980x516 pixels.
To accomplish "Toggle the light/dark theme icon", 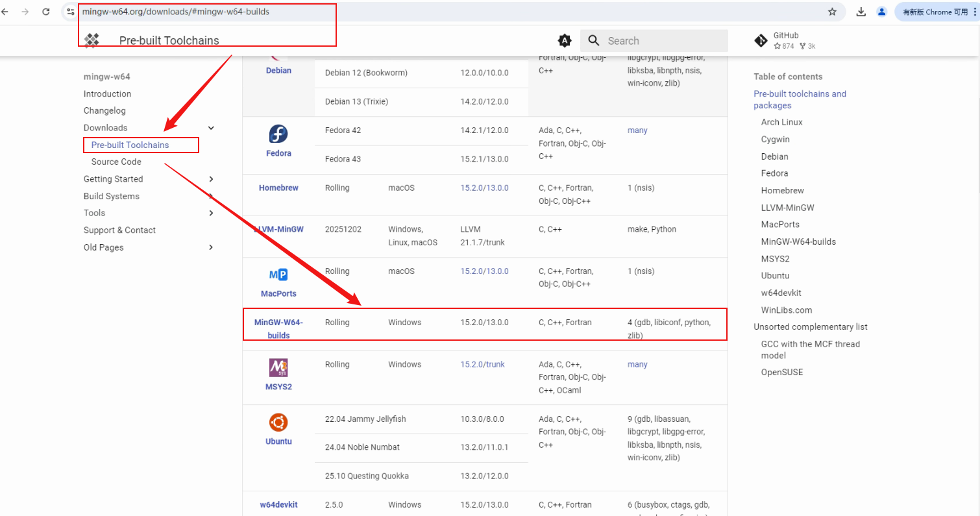I will point(565,41).
